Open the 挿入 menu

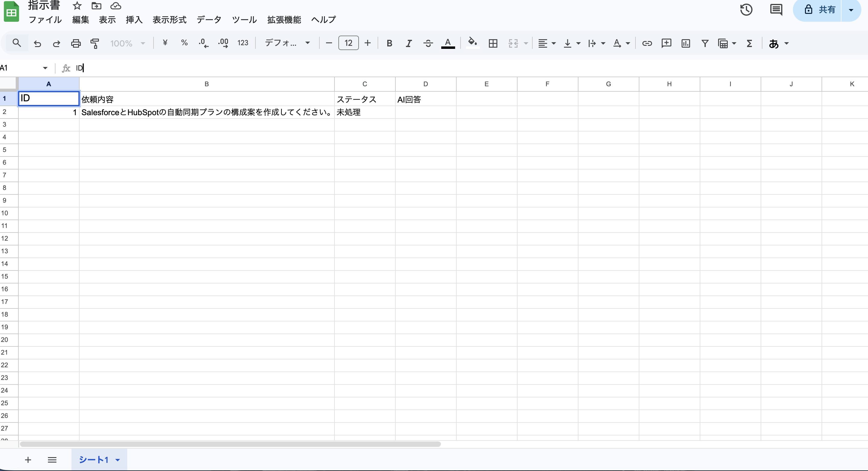pos(134,20)
